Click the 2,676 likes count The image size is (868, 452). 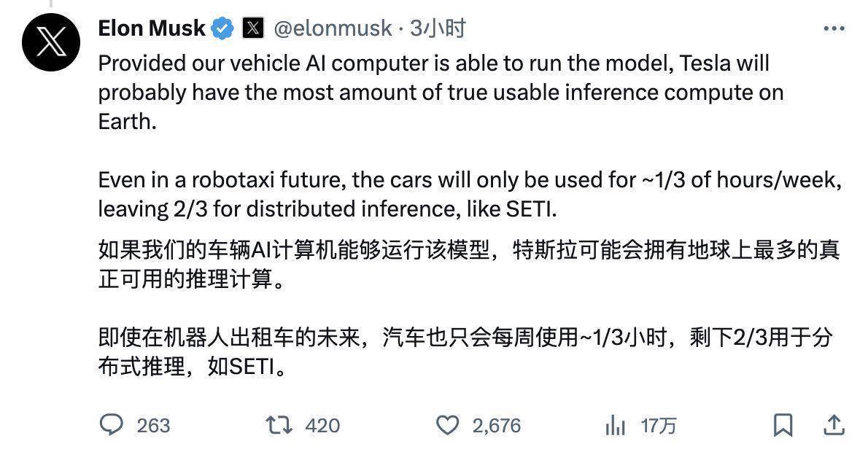(497, 425)
